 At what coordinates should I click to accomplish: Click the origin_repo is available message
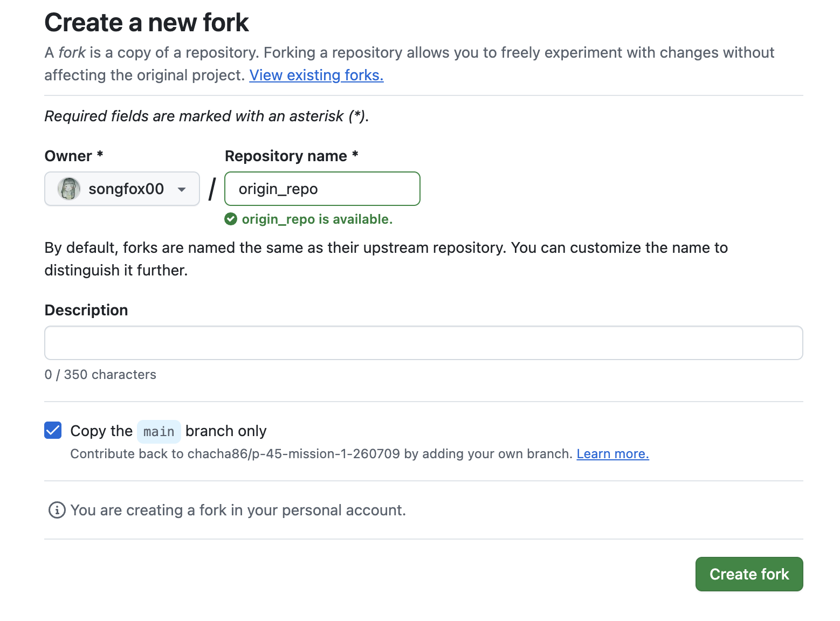click(x=317, y=219)
